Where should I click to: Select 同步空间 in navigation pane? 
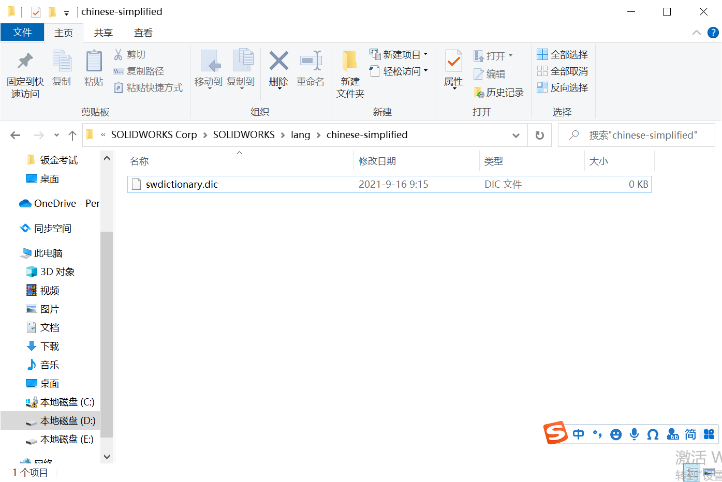pyautogui.click(x=46, y=228)
